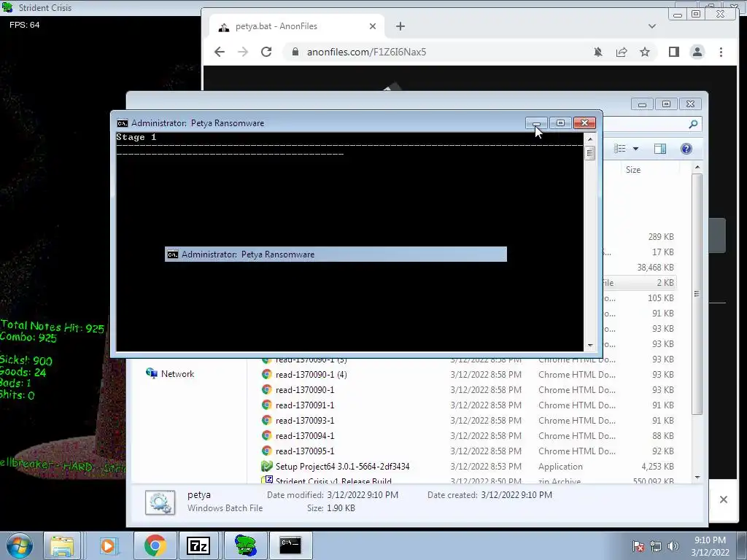Switch to Chrome in taskbar
747x560 pixels.
[155, 545]
